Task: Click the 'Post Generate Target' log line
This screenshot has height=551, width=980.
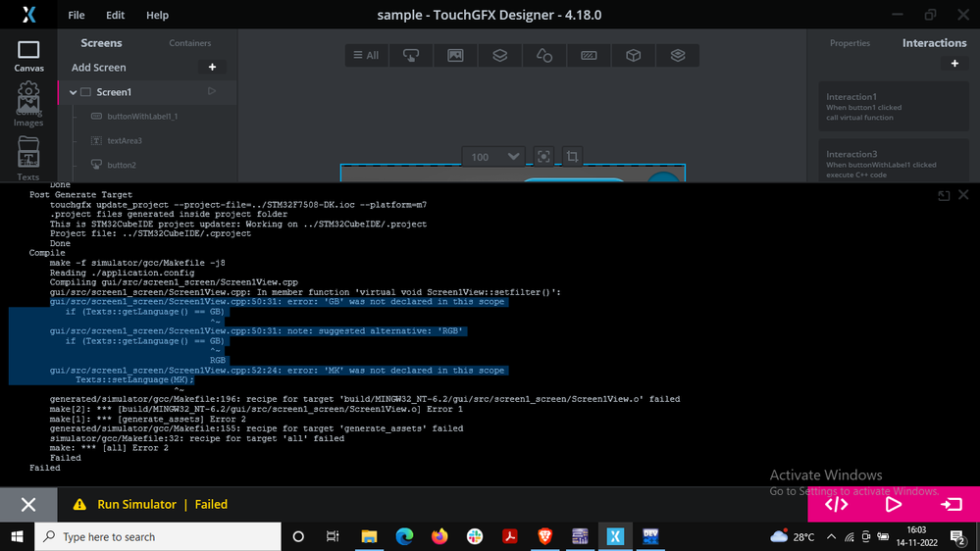Action: 80,195
